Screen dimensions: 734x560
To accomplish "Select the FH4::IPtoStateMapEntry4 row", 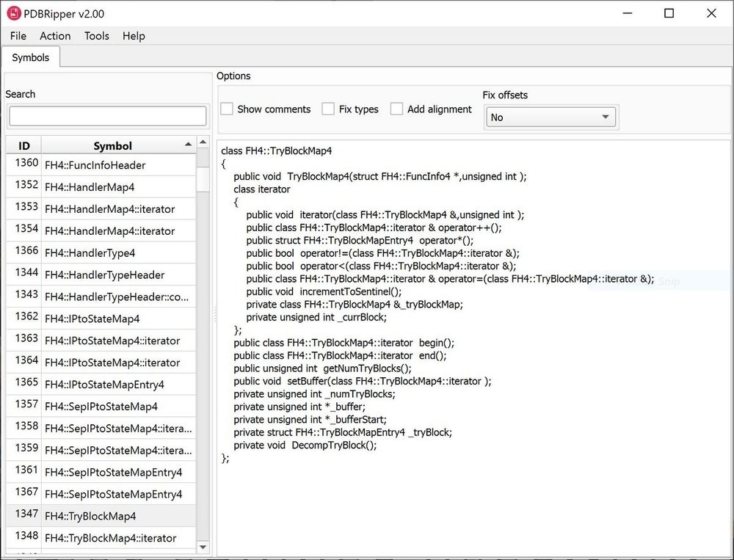I will [101, 385].
